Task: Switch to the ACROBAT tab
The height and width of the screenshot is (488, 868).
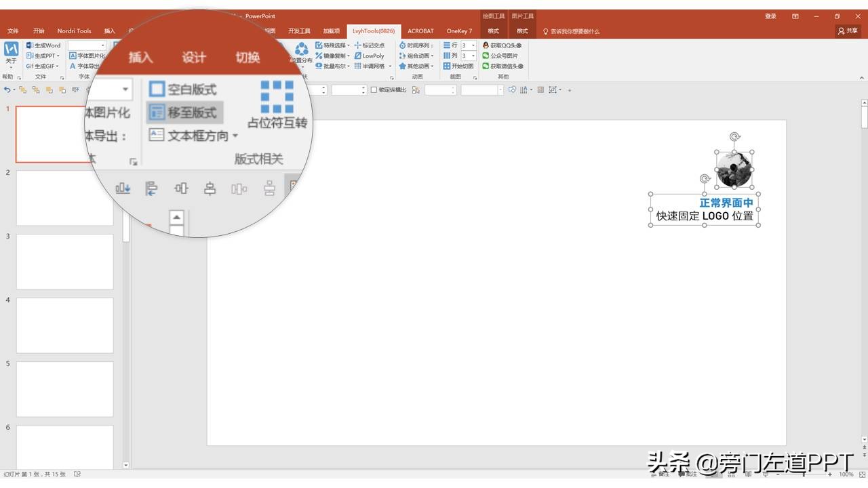Action: pos(420,31)
